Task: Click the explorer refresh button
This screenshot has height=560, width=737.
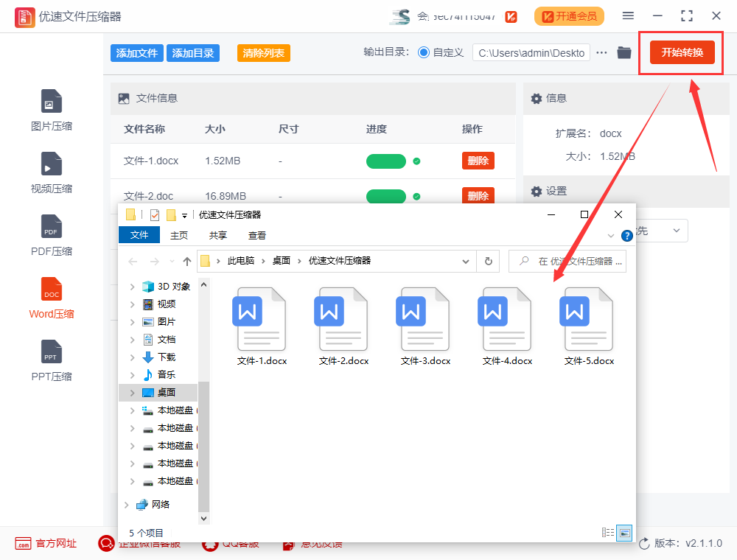Action: [x=489, y=261]
